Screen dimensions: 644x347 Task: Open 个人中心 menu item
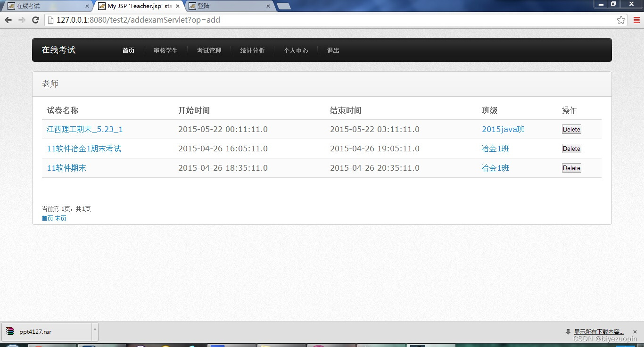pyautogui.click(x=296, y=50)
